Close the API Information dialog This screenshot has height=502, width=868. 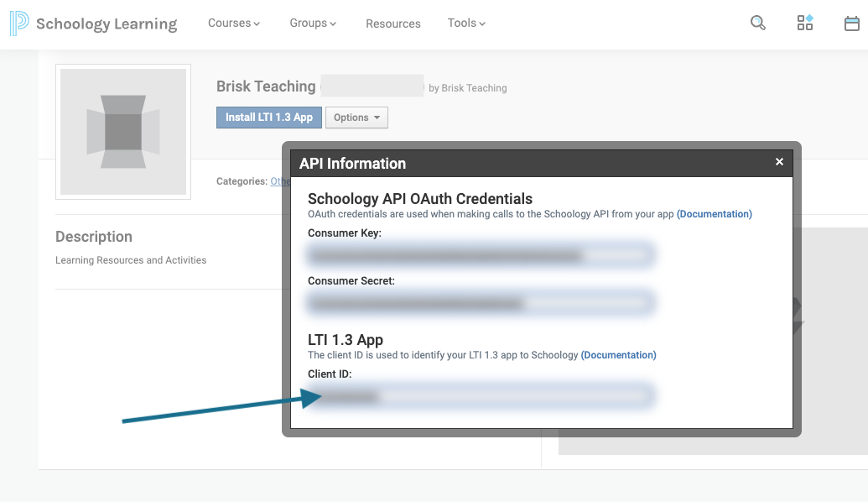click(779, 162)
